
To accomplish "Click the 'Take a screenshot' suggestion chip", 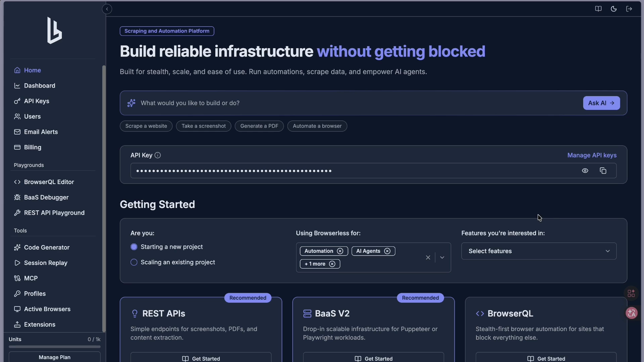I will pos(204,126).
